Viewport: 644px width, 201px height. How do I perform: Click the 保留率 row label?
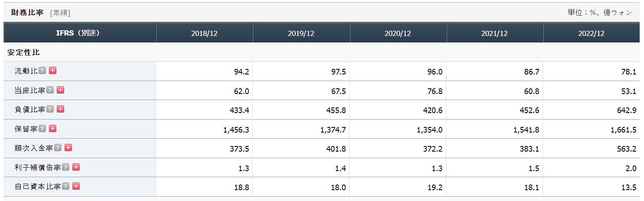tap(26, 129)
